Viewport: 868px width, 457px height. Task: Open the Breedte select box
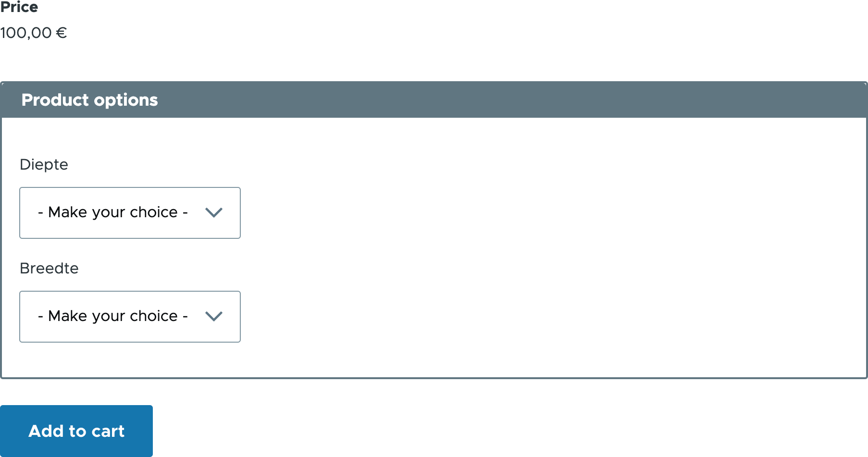130,316
